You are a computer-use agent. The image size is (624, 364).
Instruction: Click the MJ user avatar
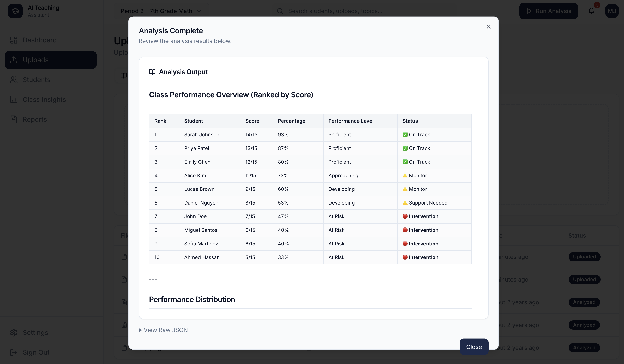[612, 11]
